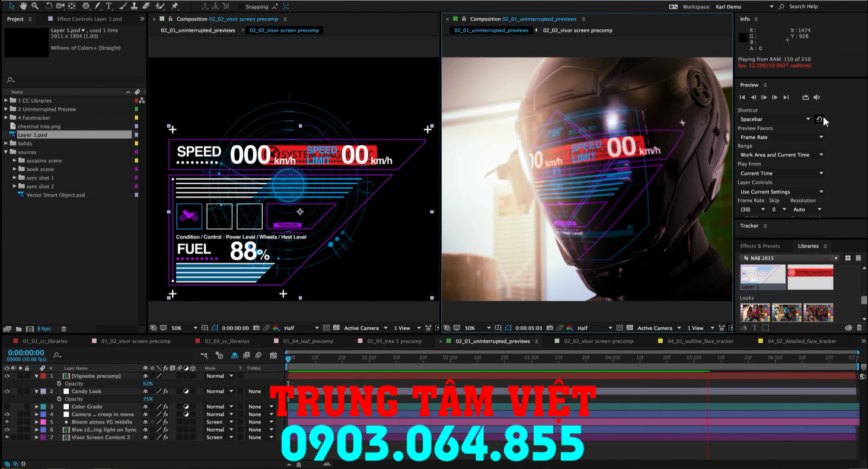Screen dimensions: 868x469
Task: Hide the Candy Look layer
Action: [7, 391]
